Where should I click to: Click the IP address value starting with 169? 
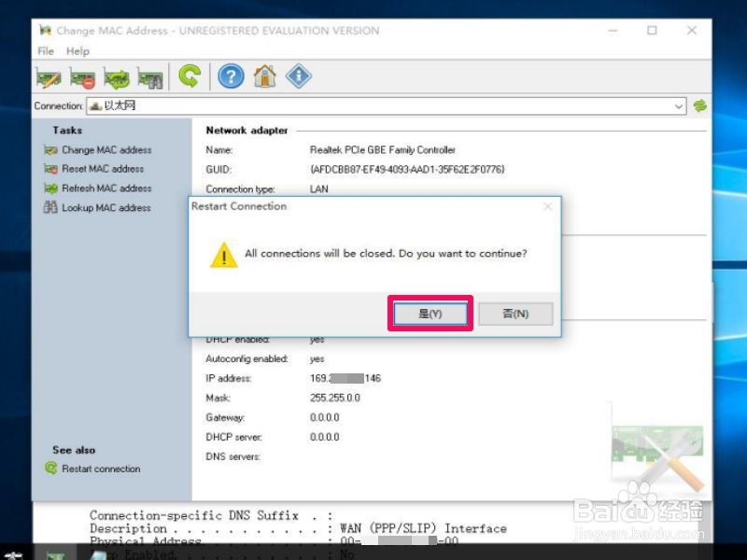point(345,378)
